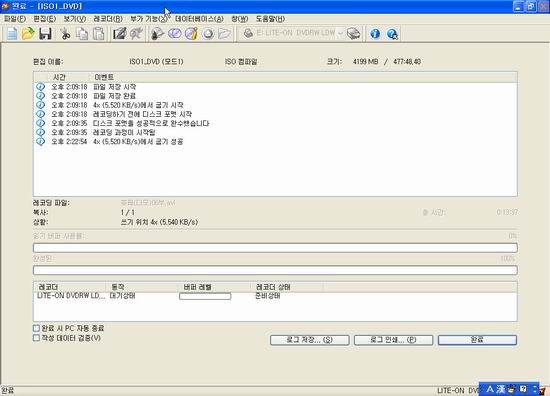
Task: Click the New compilation toolbar icon
Action: pyautogui.click(x=12, y=34)
